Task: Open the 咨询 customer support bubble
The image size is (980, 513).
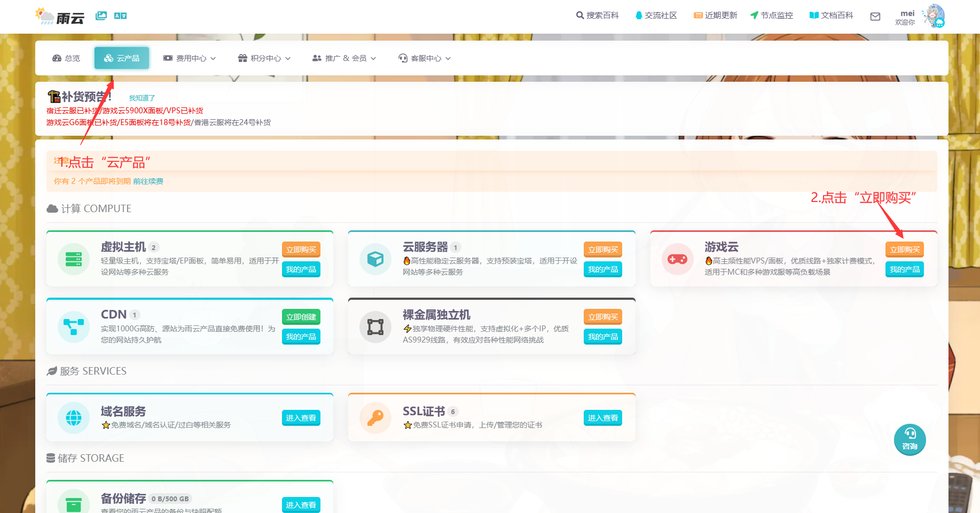Action: pyautogui.click(x=910, y=439)
